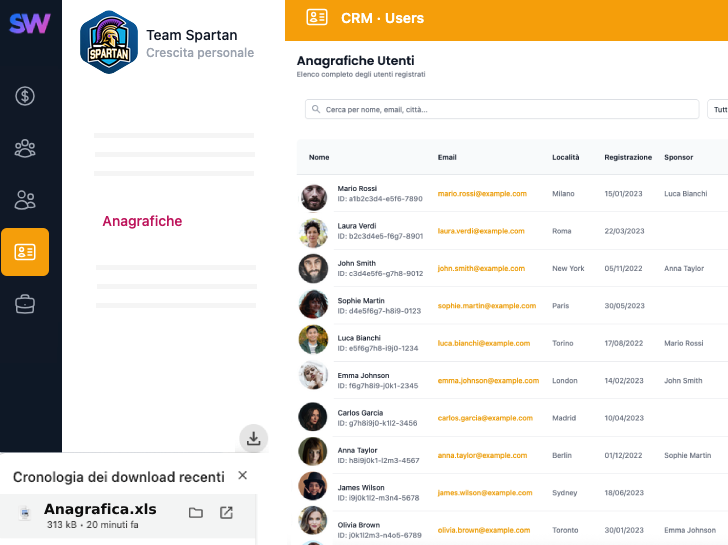Image resolution: width=728 pixels, height=545 pixels.
Task: Sort by the Sponsor column header
Action: [x=678, y=157]
